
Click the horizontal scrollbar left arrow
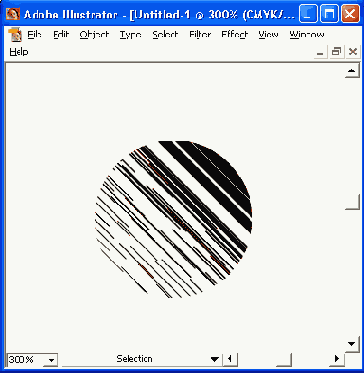pos(230,359)
